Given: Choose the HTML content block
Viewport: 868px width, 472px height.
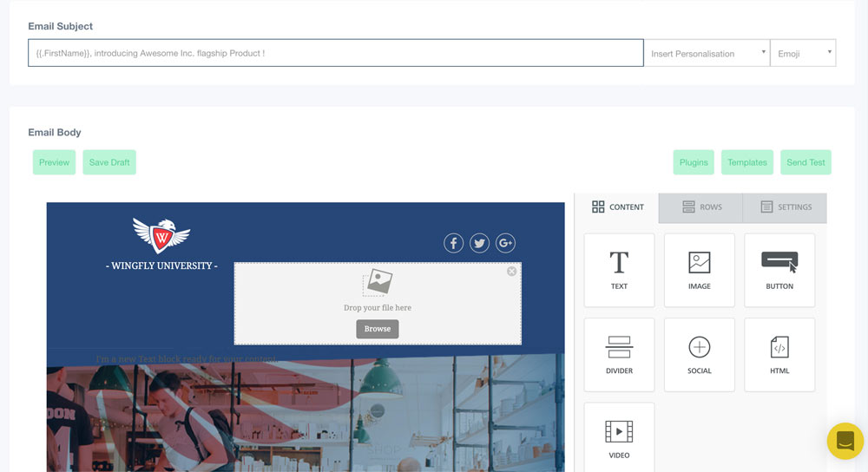Looking at the screenshot, I should (779, 354).
